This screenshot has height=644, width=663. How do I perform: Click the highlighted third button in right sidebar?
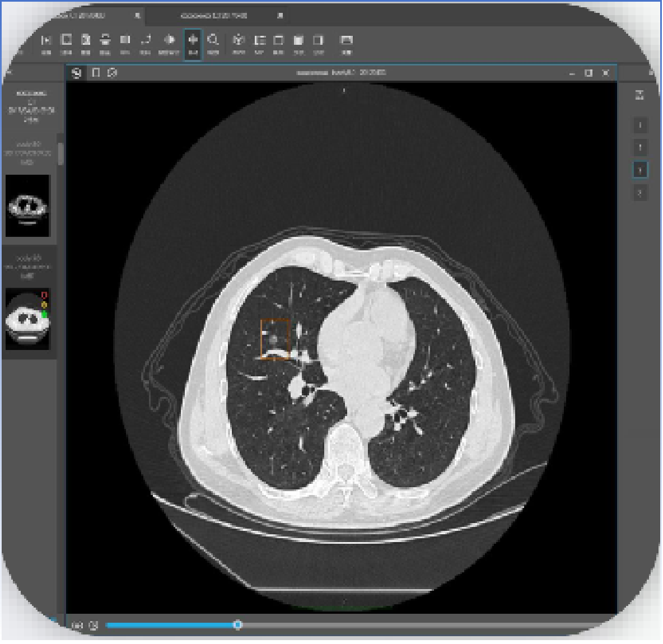(x=639, y=170)
